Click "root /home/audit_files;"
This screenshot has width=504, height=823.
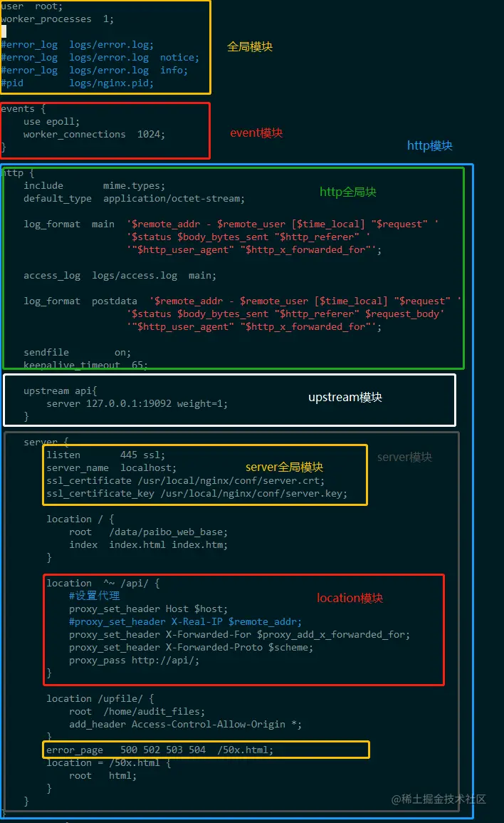coord(137,712)
